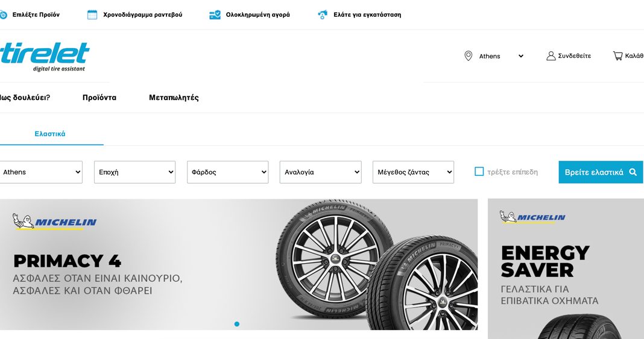Expand the Φάρδος width dropdown

click(x=227, y=172)
